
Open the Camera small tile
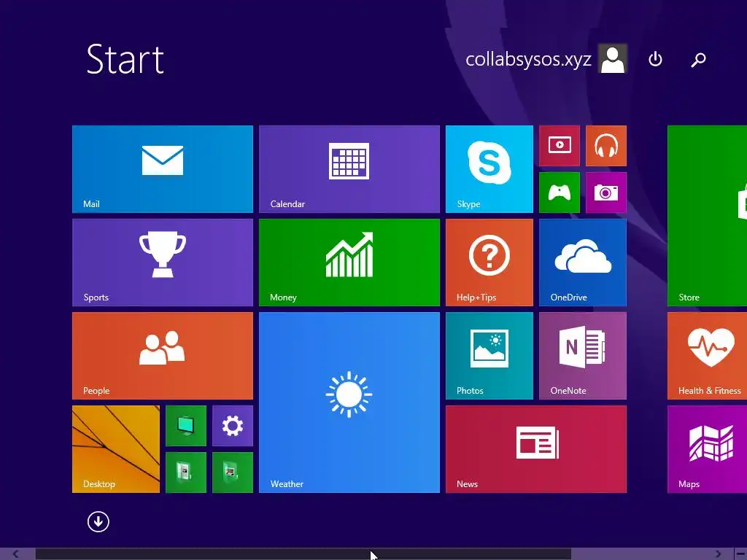(x=606, y=192)
